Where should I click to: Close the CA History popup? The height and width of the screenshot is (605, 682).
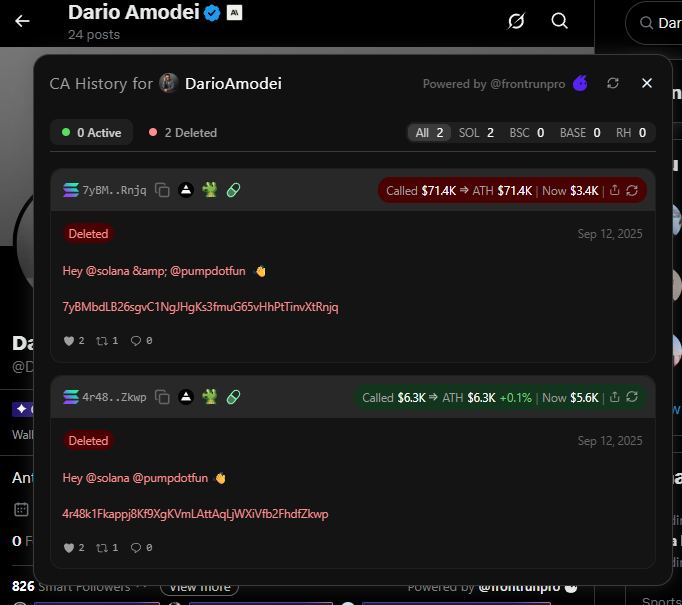coord(647,83)
